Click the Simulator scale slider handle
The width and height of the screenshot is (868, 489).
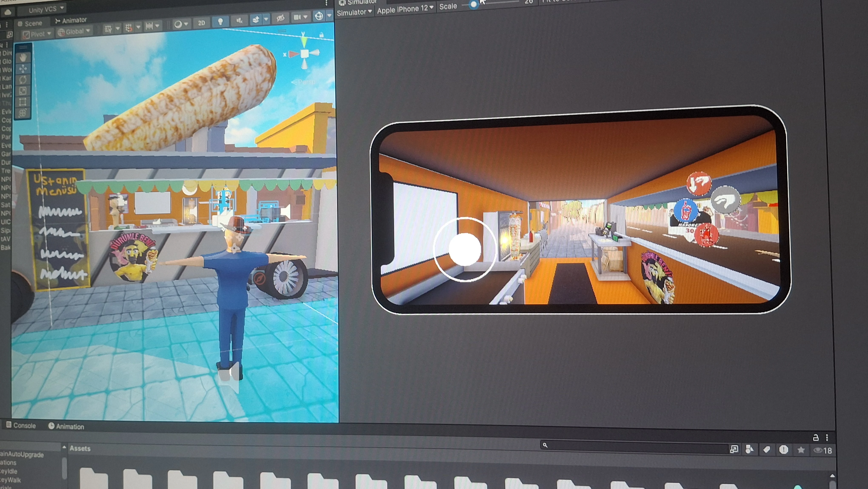coord(473,4)
